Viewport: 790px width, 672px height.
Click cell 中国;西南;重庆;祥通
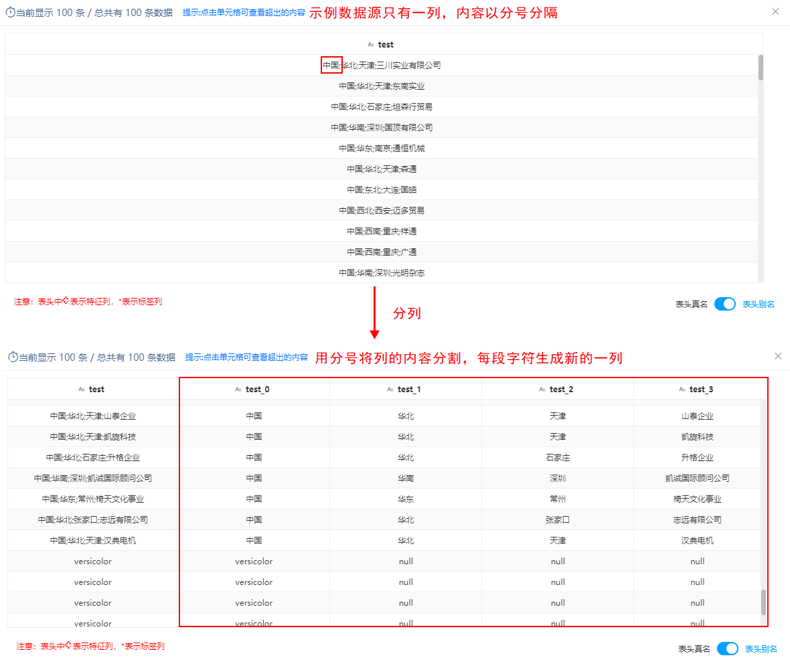(382, 231)
